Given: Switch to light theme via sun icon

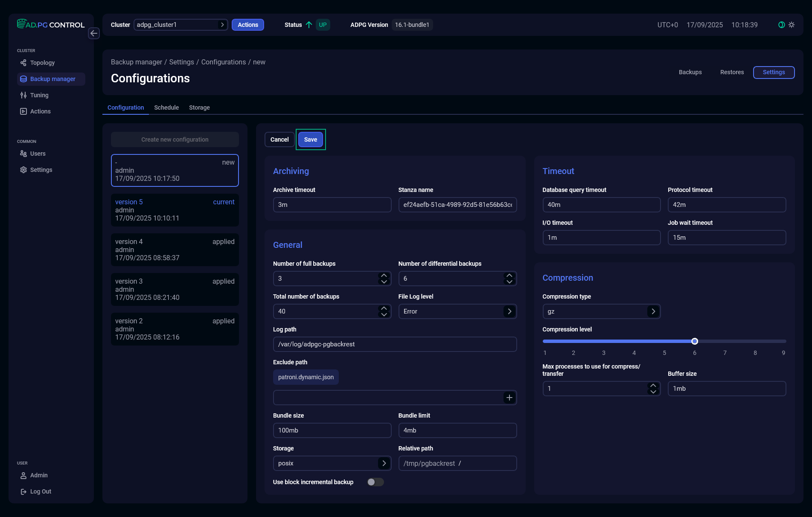Looking at the screenshot, I should tap(792, 25).
